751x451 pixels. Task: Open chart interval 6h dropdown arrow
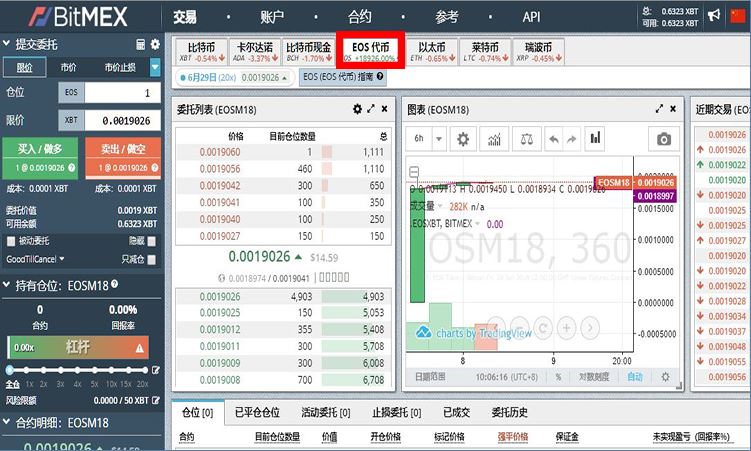[x=439, y=139]
